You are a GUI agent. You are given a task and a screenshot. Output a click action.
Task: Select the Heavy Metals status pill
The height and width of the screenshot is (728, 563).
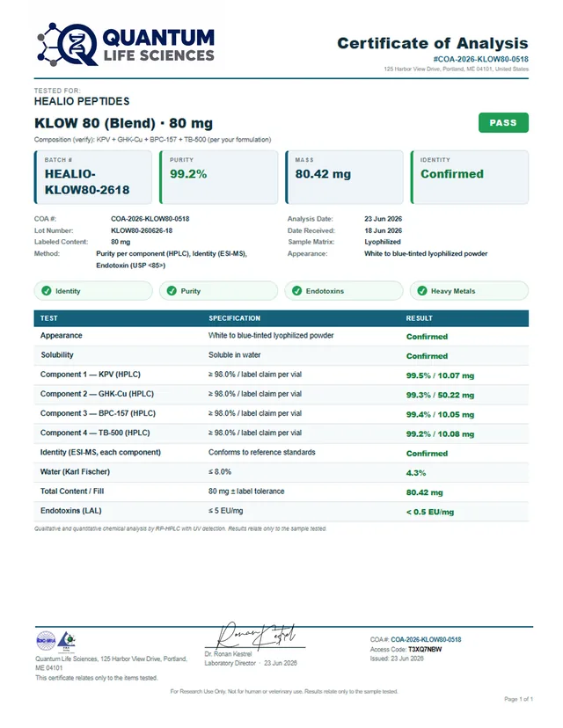(469, 291)
